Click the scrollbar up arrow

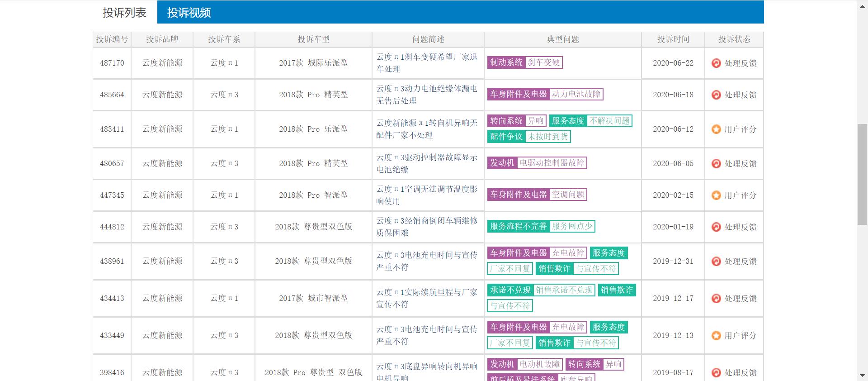coord(862,5)
